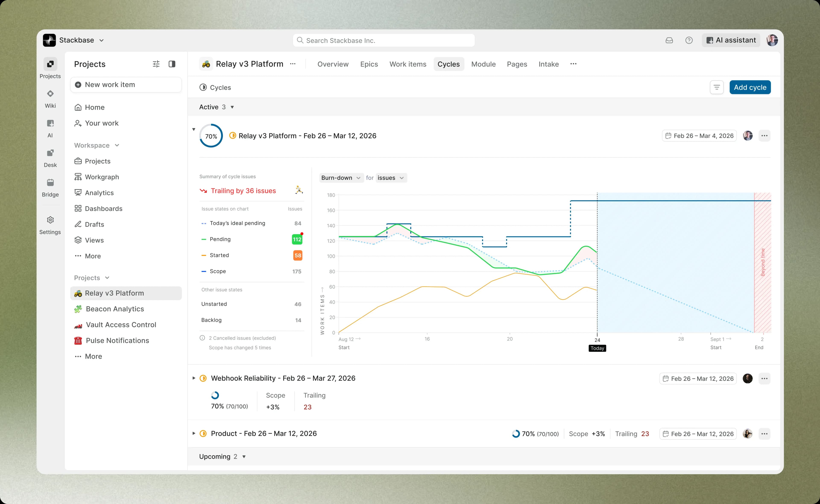Expand the Product cycle row
This screenshot has width=820, height=504.
tap(194, 434)
